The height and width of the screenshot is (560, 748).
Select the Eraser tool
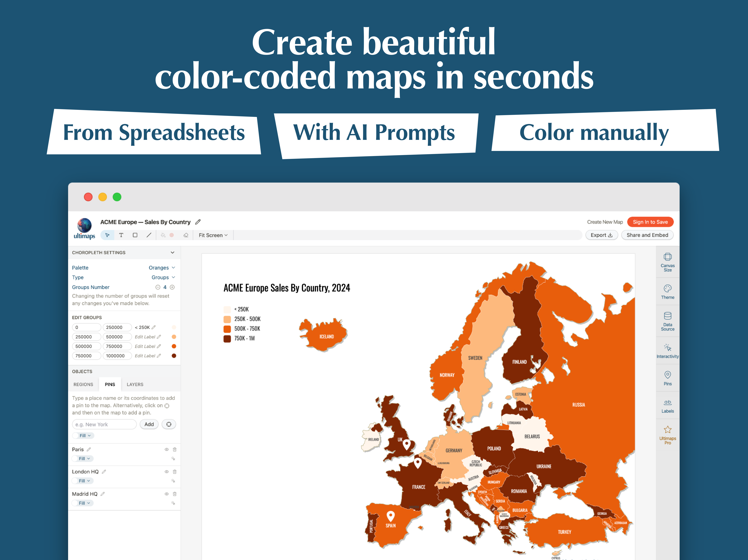(x=186, y=235)
